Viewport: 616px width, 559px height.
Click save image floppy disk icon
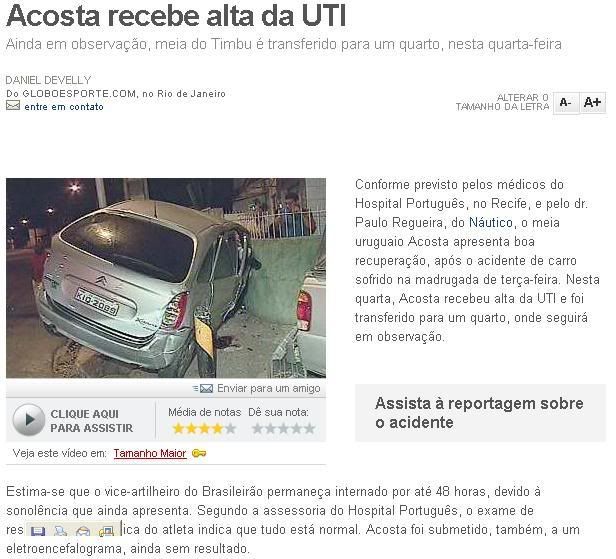point(38,532)
